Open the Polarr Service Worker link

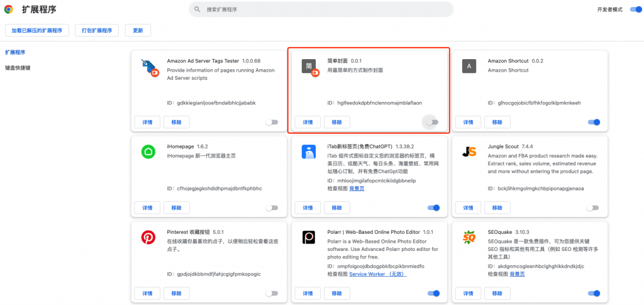tap(377, 274)
